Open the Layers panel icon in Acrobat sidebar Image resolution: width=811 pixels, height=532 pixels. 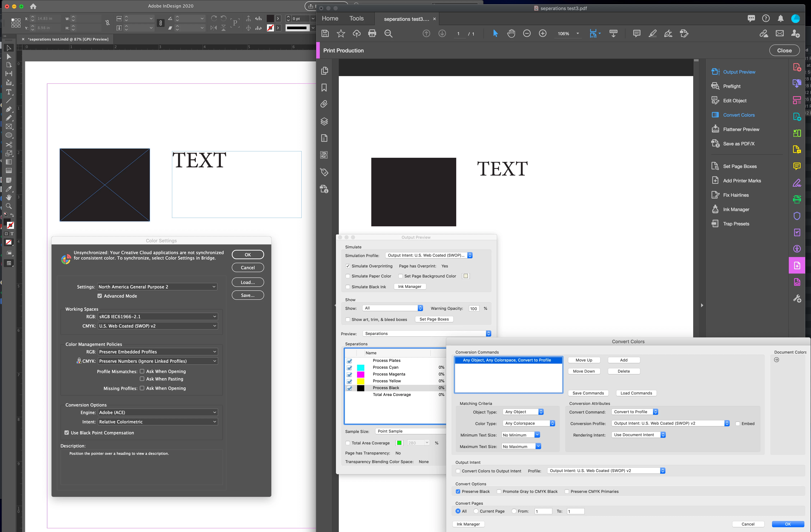(324, 121)
